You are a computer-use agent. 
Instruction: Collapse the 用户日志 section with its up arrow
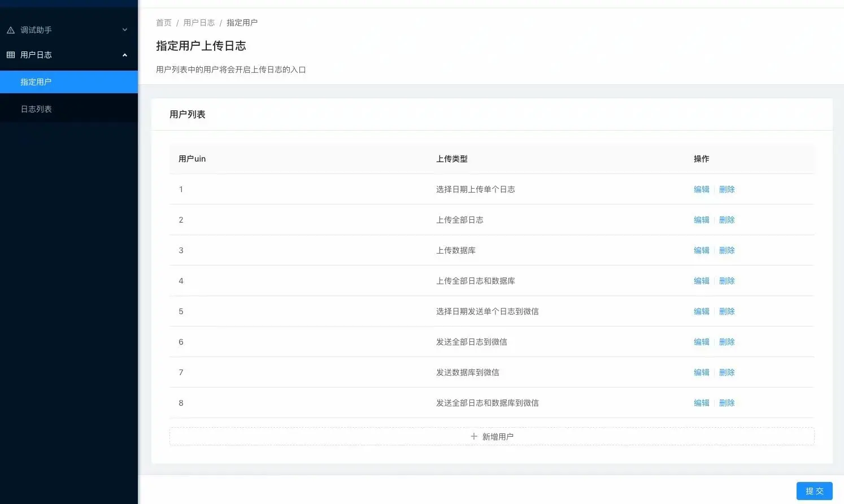124,55
